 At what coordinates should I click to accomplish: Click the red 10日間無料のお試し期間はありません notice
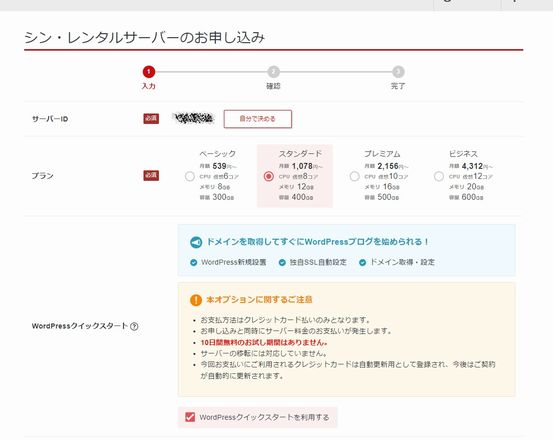point(264,342)
